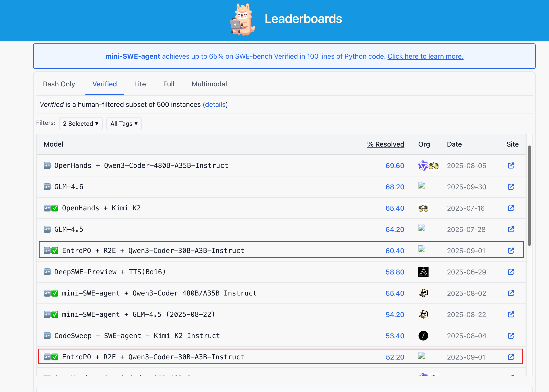Viewport: 549px width, 392px height.
Task: Open external site link for OpenHands + Kimi K2
Action: [x=511, y=208]
